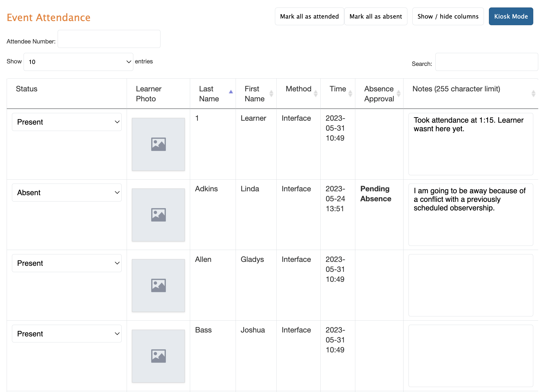The height and width of the screenshot is (392, 546).
Task: Click the First Name sort arrows icon
Action: 271,94
